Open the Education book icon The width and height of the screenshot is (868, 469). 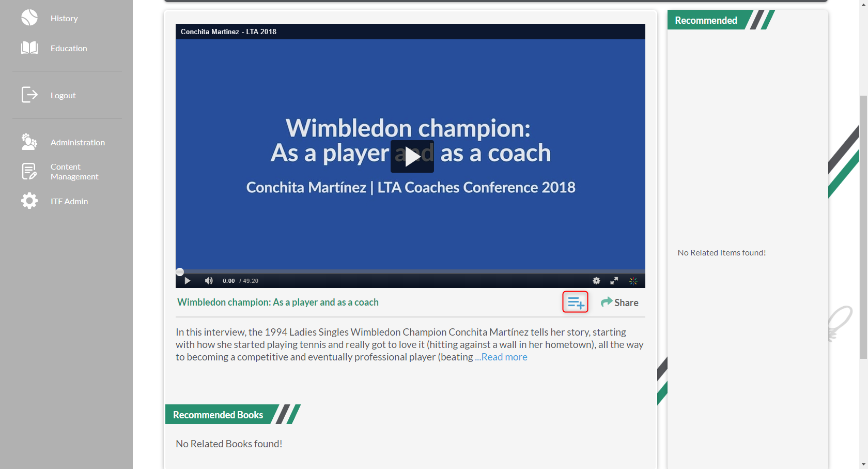point(29,48)
